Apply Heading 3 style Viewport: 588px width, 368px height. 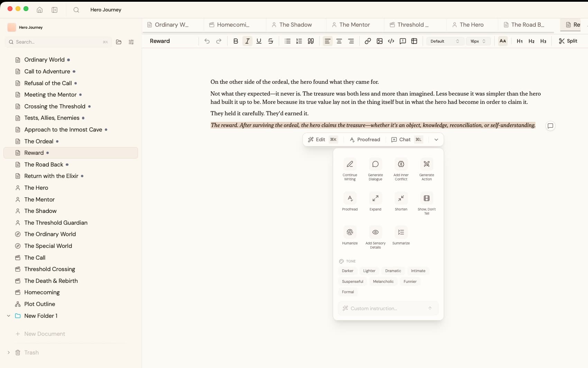pyautogui.click(x=543, y=41)
